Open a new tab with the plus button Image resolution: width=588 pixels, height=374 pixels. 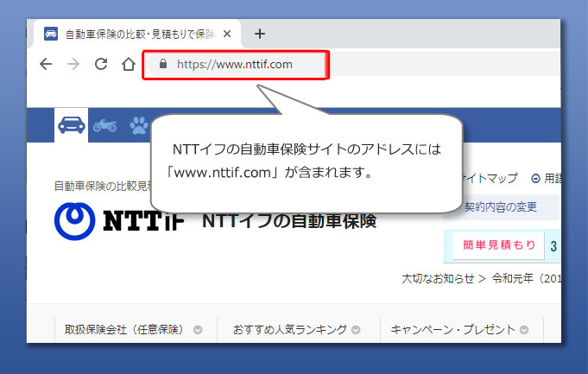pyautogui.click(x=260, y=35)
